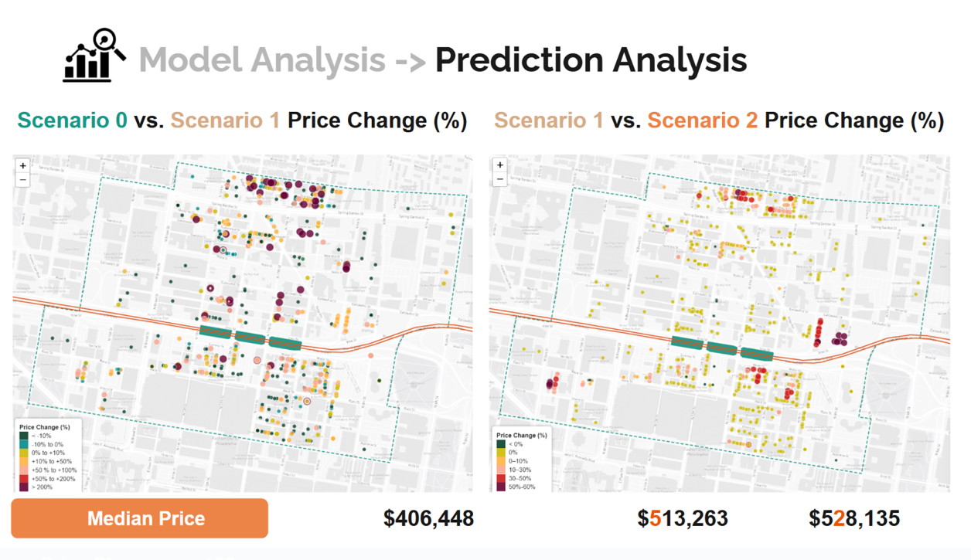Screen dimensions: 971x560
Task: Click the $406,448 median price value
Action: coord(429,518)
